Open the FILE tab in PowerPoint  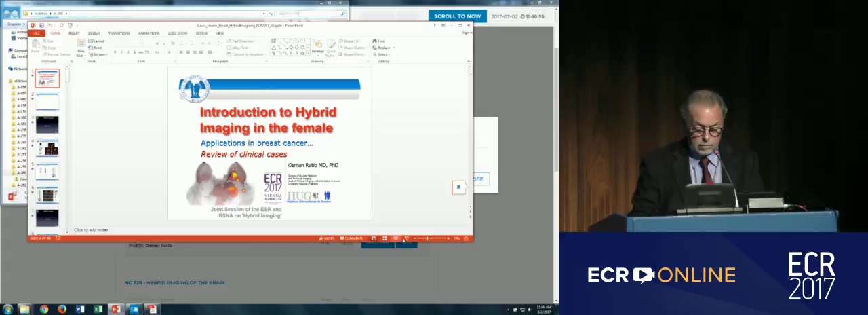coord(37,33)
